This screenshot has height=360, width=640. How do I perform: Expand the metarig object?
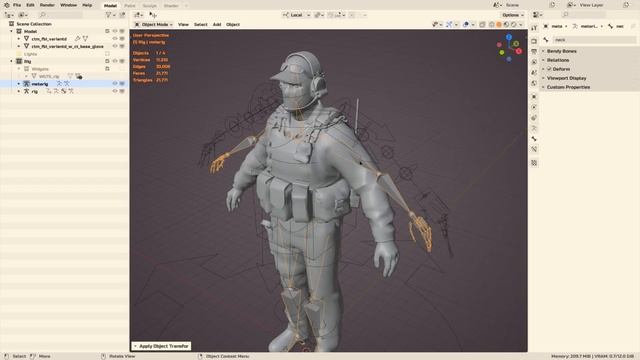pyautogui.click(x=19, y=84)
